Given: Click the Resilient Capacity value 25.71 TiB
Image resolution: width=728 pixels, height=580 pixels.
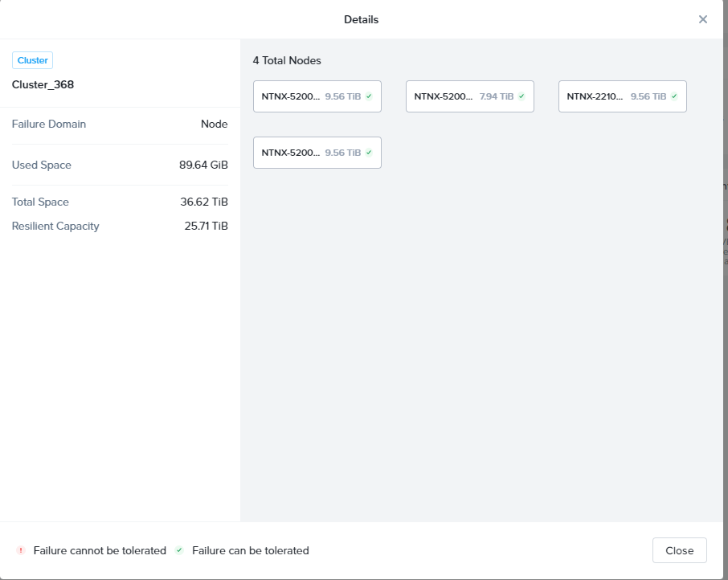Looking at the screenshot, I should click(x=206, y=226).
